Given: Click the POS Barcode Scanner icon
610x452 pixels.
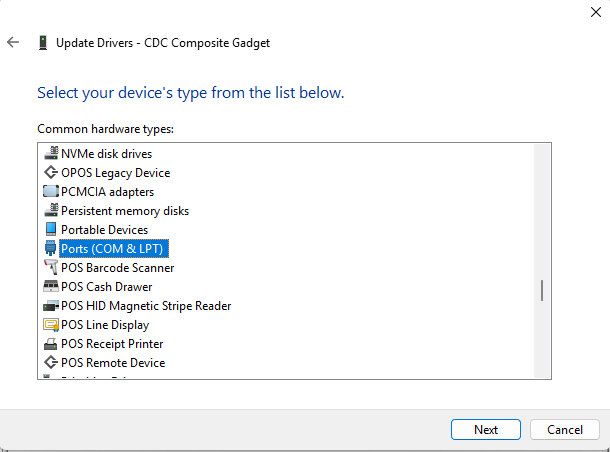Looking at the screenshot, I should click(51, 268).
